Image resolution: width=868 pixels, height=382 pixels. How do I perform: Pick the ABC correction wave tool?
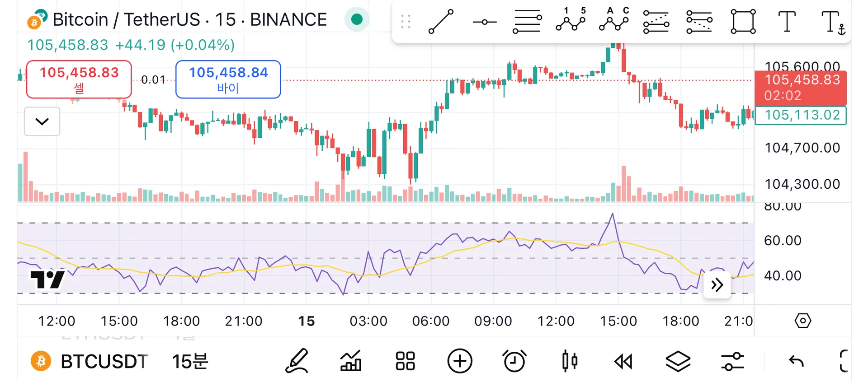[x=613, y=20]
